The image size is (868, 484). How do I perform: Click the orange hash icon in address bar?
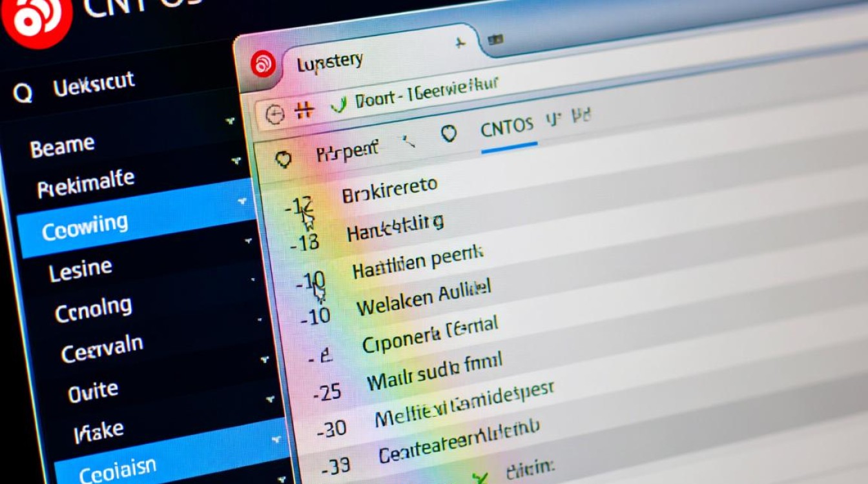tap(304, 111)
